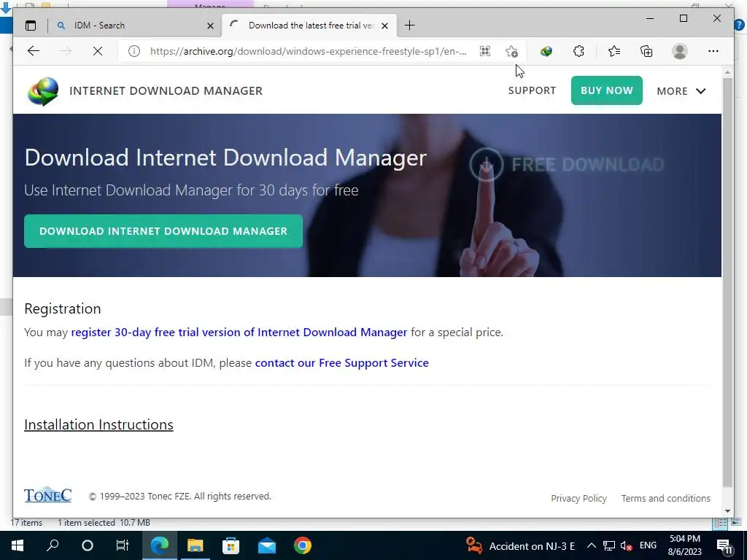747x560 pixels.
Task: Open Microsoft Edge on taskbar
Action: click(160, 545)
